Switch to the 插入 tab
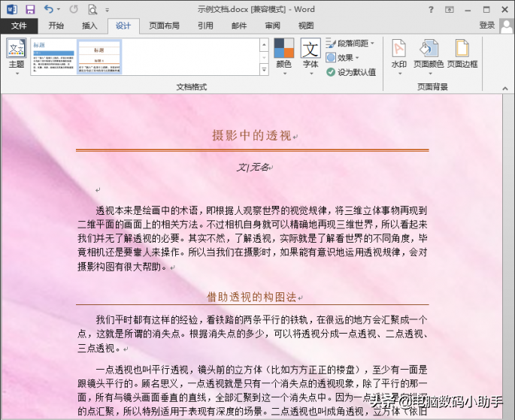 coord(89,26)
